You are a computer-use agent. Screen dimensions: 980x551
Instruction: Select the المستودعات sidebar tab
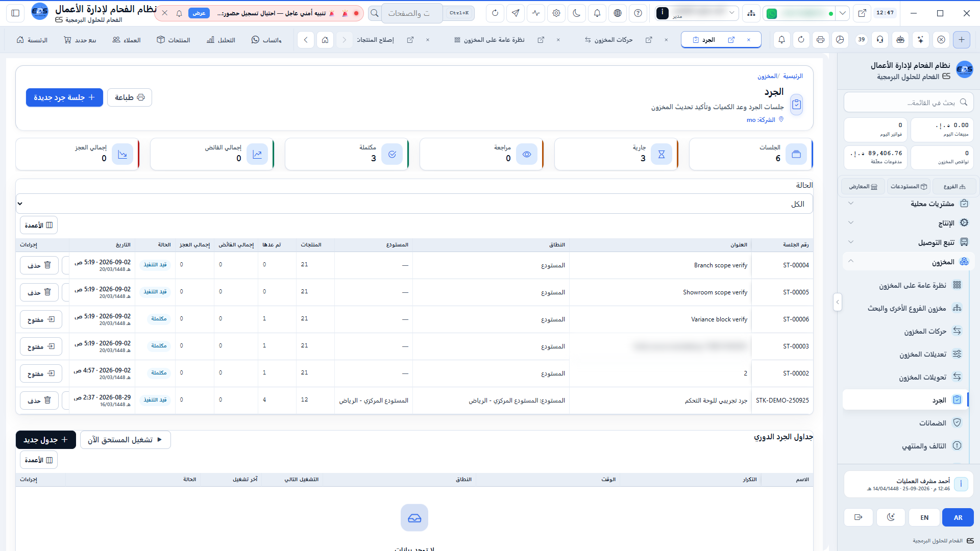[x=909, y=186]
